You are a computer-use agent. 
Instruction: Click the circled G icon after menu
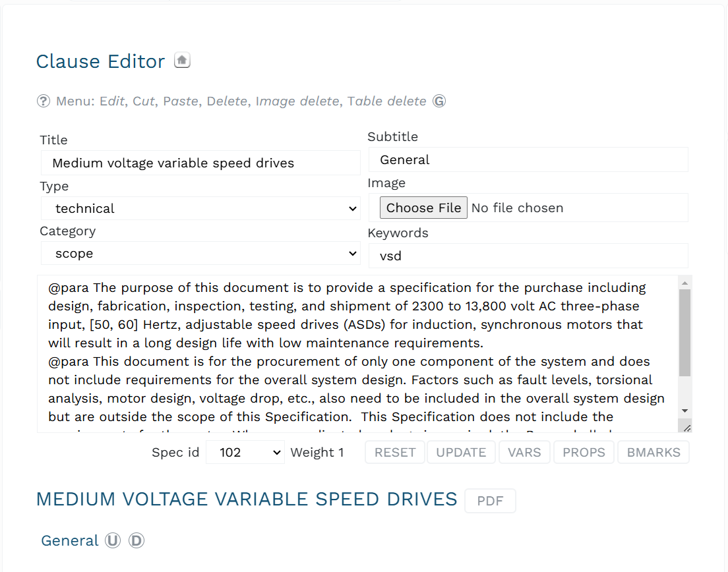[x=439, y=101]
